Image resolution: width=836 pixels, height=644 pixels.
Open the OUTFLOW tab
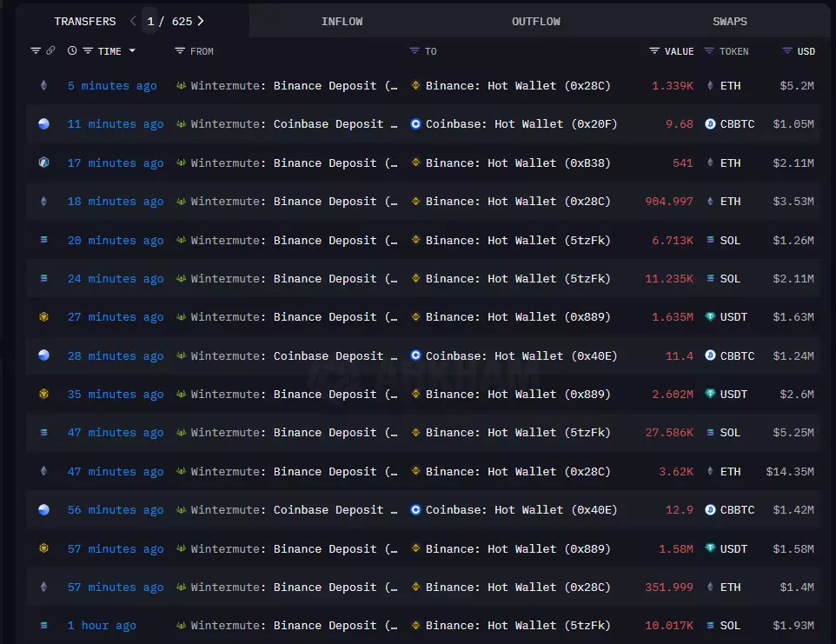point(535,21)
